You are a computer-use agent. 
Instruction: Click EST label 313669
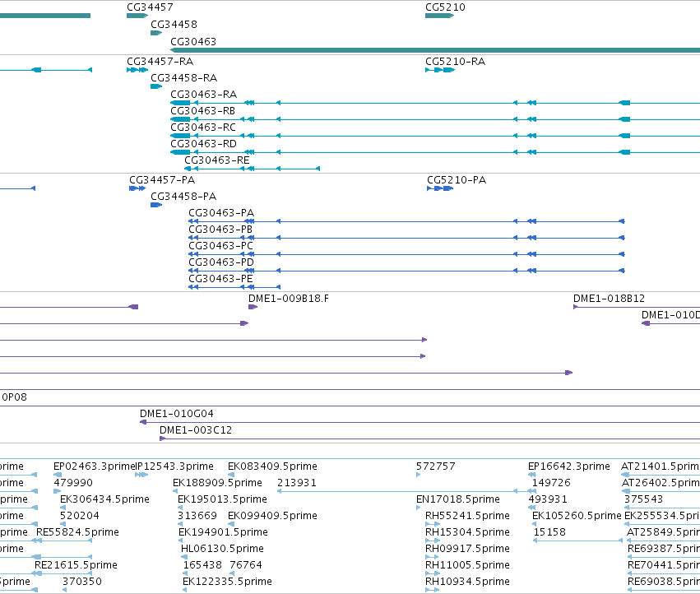coord(197,516)
